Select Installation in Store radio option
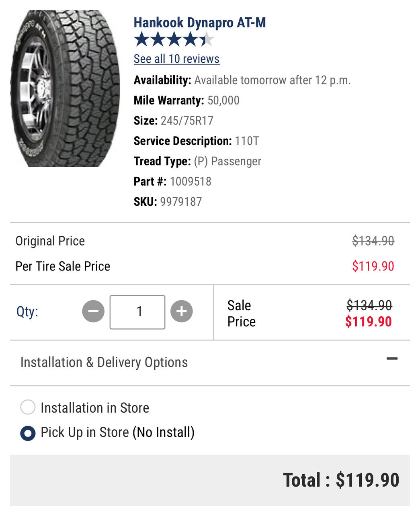The width and height of the screenshot is (420, 514). point(28,407)
